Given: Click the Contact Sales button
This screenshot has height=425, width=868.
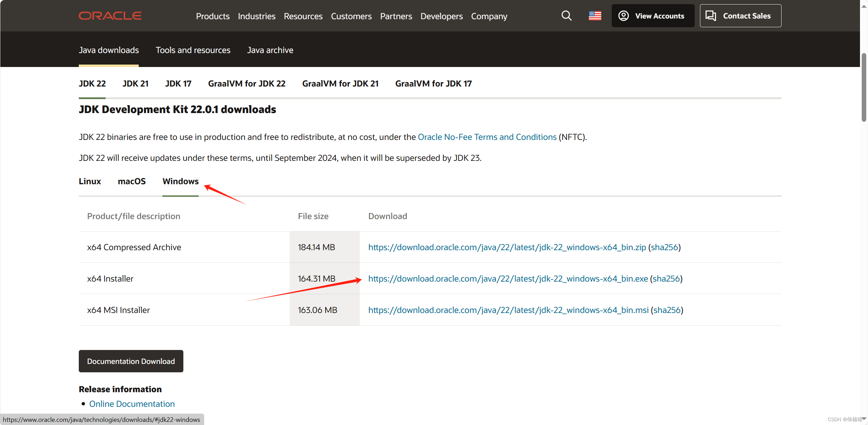Looking at the screenshot, I should pos(740,16).
